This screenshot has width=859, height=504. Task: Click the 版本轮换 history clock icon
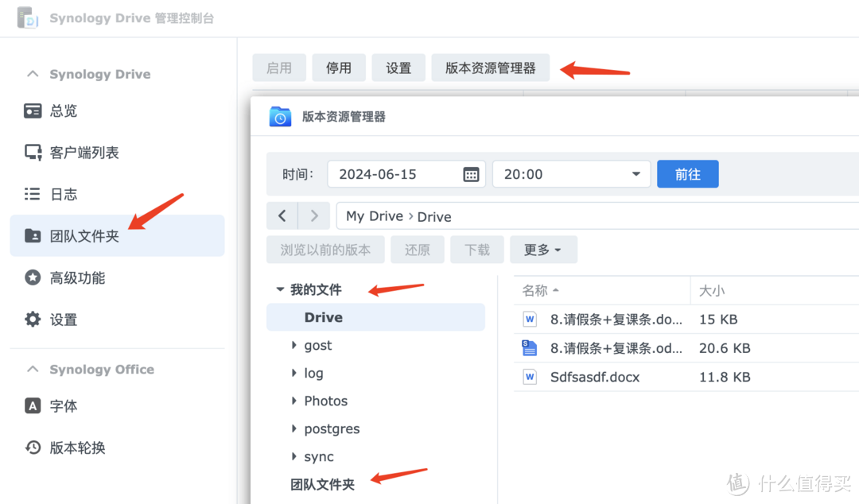click(x=33, y=448)
